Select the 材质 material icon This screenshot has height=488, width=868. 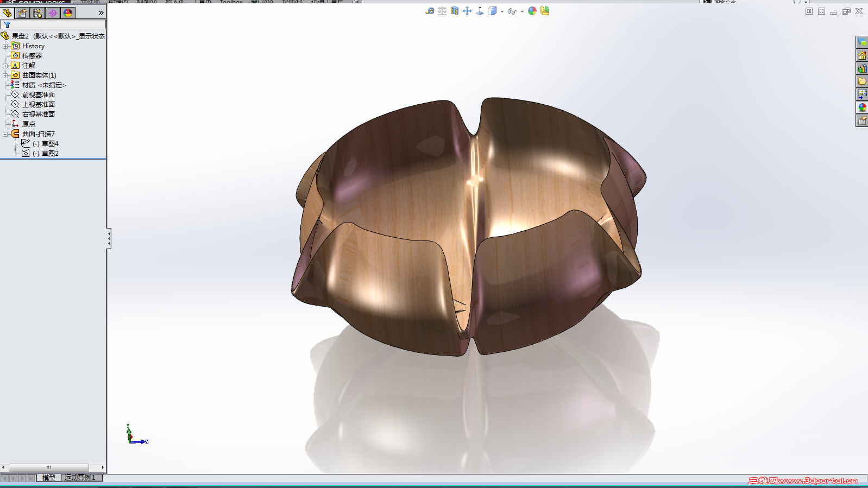[15, 85]
